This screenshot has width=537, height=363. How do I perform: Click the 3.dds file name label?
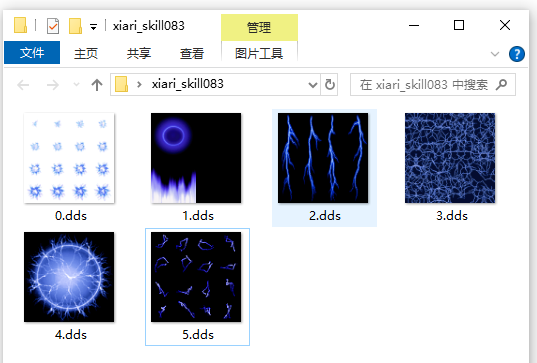click(452, 216)
